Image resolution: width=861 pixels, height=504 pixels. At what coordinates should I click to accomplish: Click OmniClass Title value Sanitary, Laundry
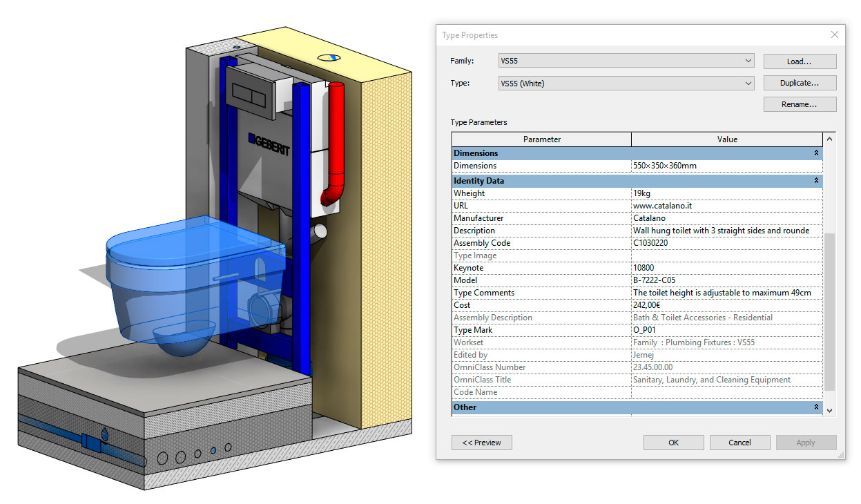click(727, 380)
